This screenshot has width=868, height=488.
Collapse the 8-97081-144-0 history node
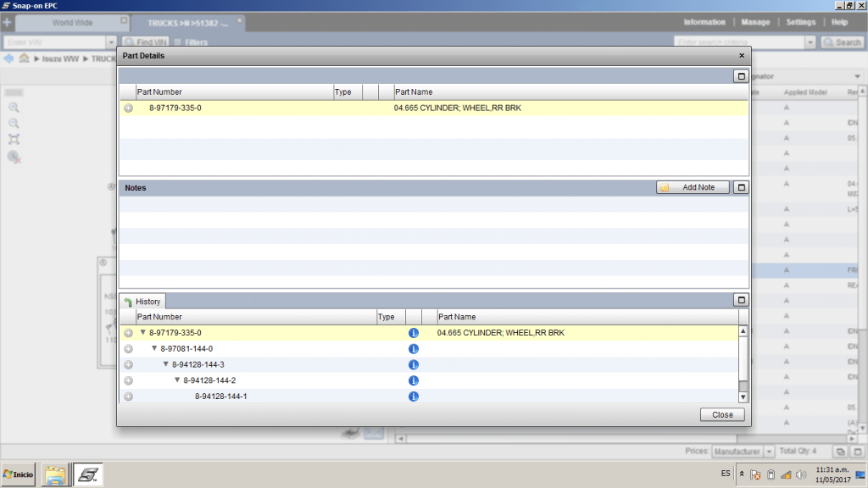pyautogui.click(x=154, y=348)
